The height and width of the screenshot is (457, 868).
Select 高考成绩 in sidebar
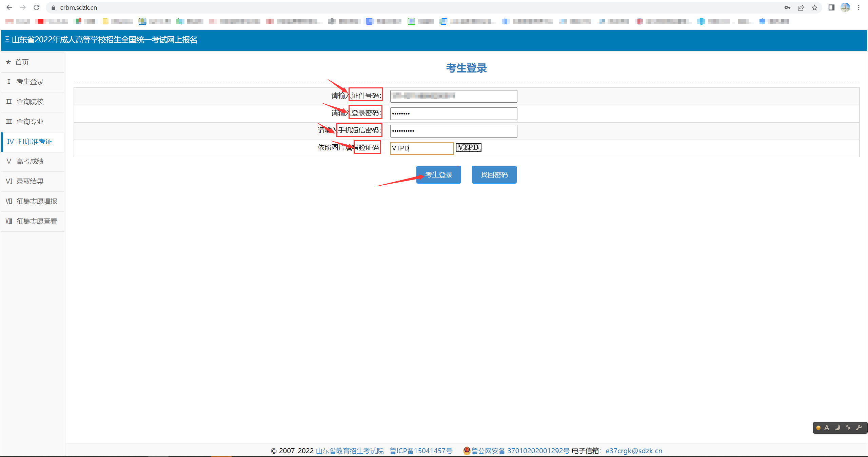(30, 161)
